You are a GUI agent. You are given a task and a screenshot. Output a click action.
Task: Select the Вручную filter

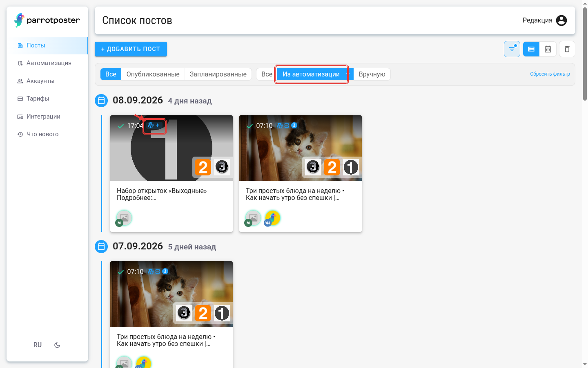(372, 74)
